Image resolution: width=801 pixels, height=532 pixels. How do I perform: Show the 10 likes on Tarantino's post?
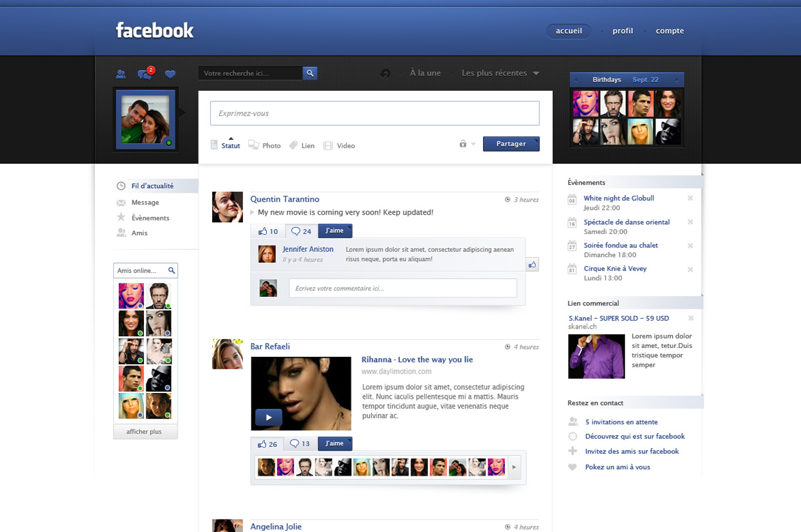268,231
